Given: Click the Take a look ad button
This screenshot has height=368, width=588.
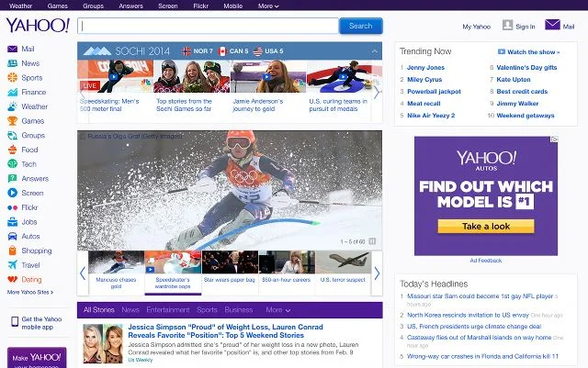Looking at the screenshot, I should click(486, 227).
